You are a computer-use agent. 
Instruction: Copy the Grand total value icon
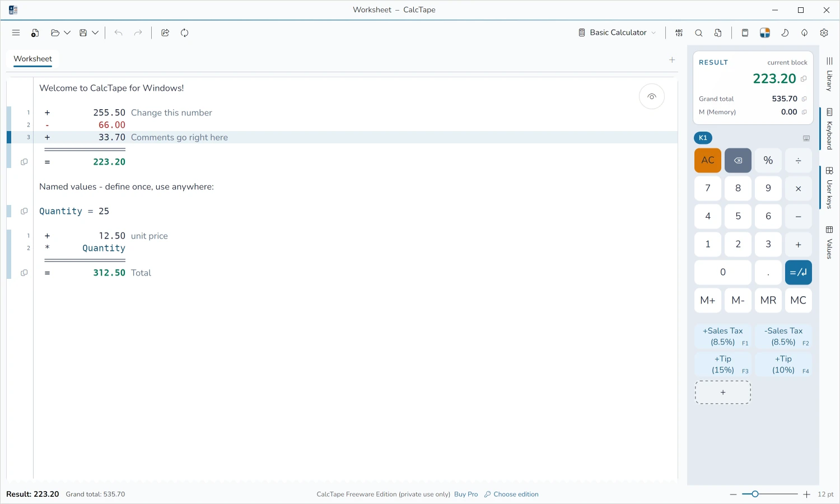pos(804,99)
